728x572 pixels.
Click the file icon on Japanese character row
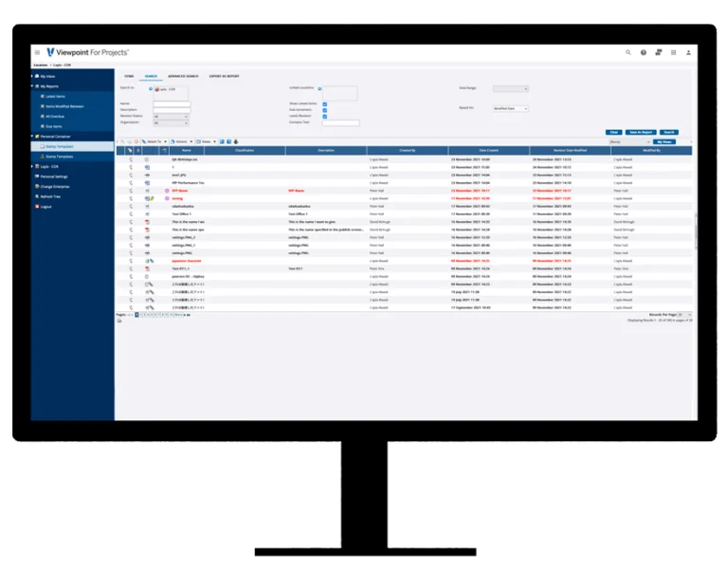147,261
